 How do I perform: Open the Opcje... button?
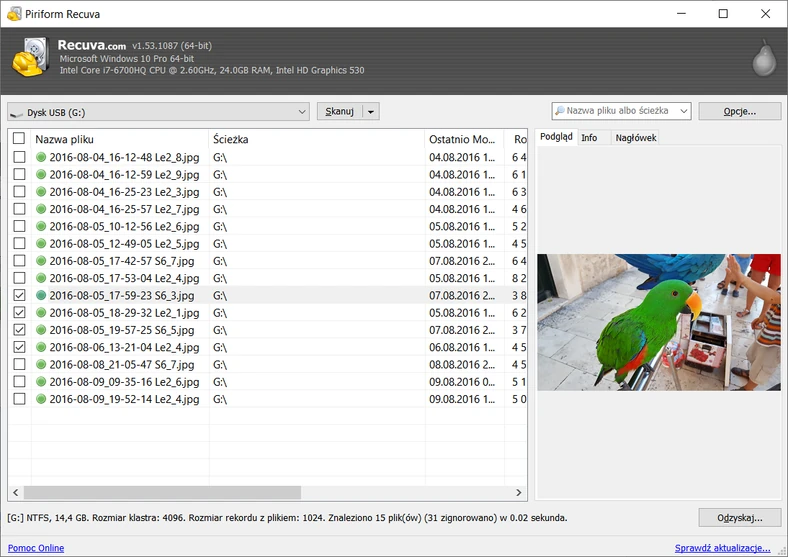(x=740, y=111)
